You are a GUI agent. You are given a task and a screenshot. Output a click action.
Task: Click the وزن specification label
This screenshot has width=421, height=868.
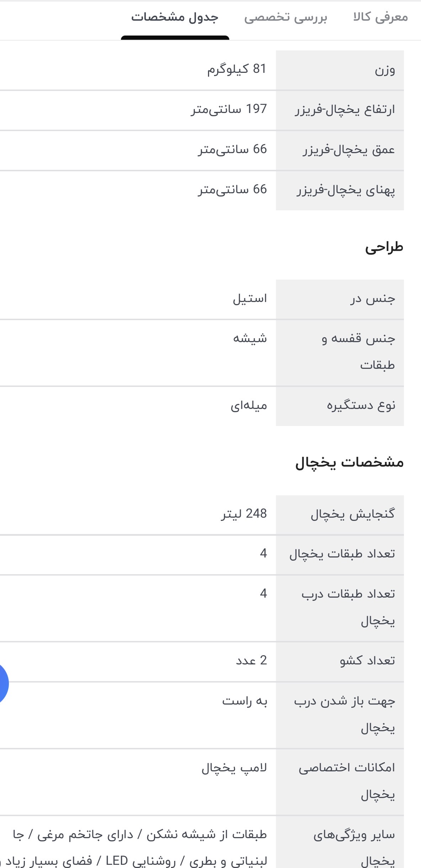click(385, 70)
